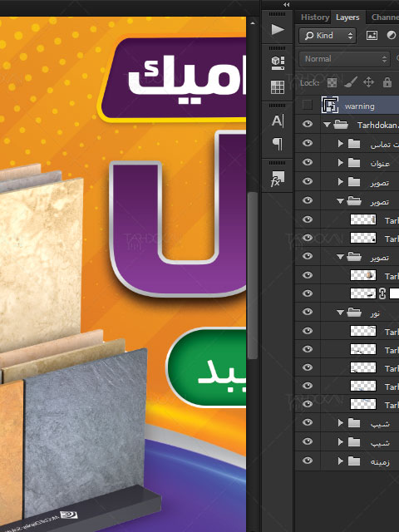Lock transparent pixels checkerboard icon

332,82
